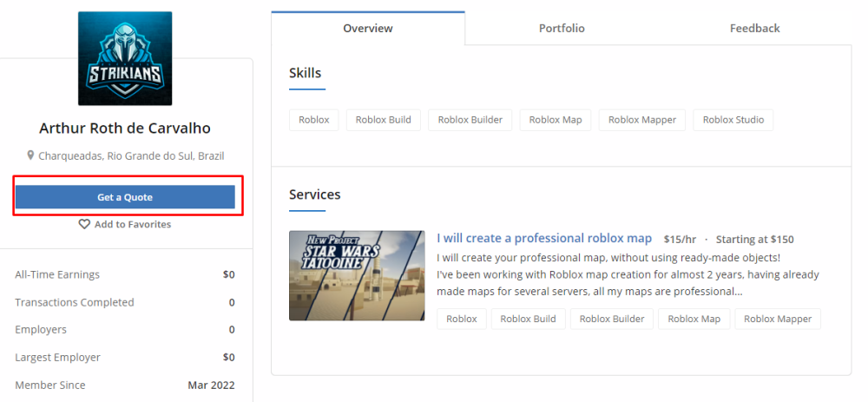Click the Add to Favorites link
This screenshot has height=402, width=868.
click(124, 224)
